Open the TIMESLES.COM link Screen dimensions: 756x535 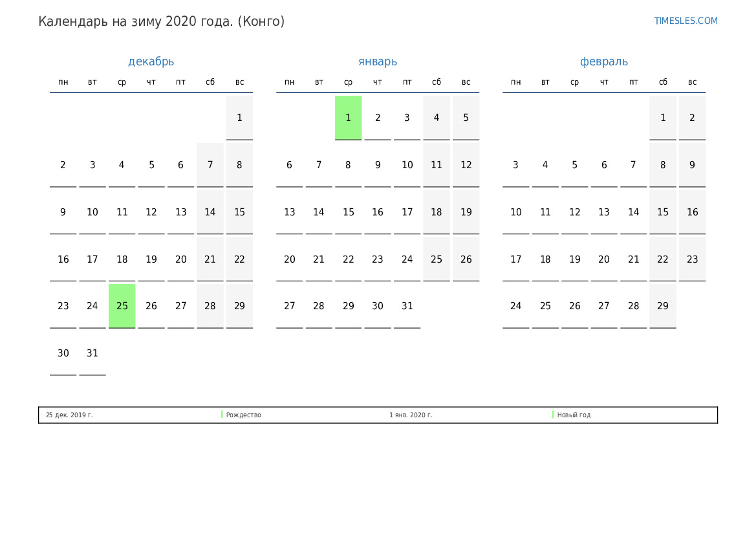click(x=686, y=21)
